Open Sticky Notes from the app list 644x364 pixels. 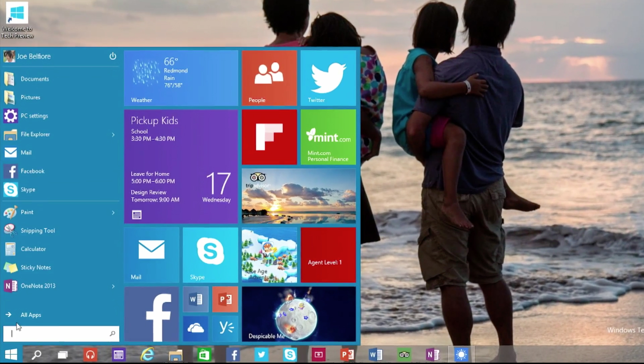[35, 267]
